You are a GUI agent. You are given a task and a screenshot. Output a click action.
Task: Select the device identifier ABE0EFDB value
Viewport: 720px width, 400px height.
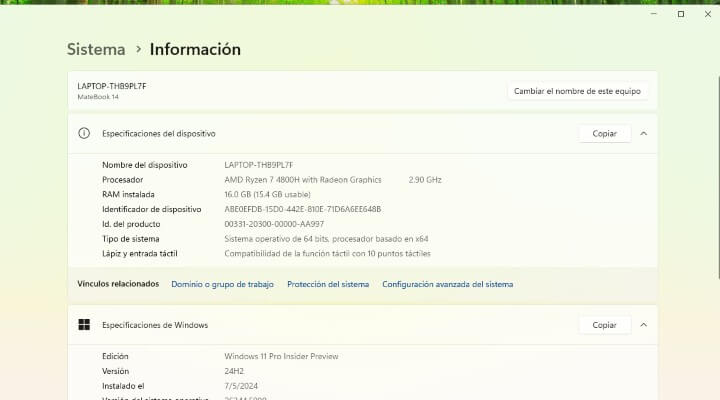pyautogui.click(x=303, y=209)
